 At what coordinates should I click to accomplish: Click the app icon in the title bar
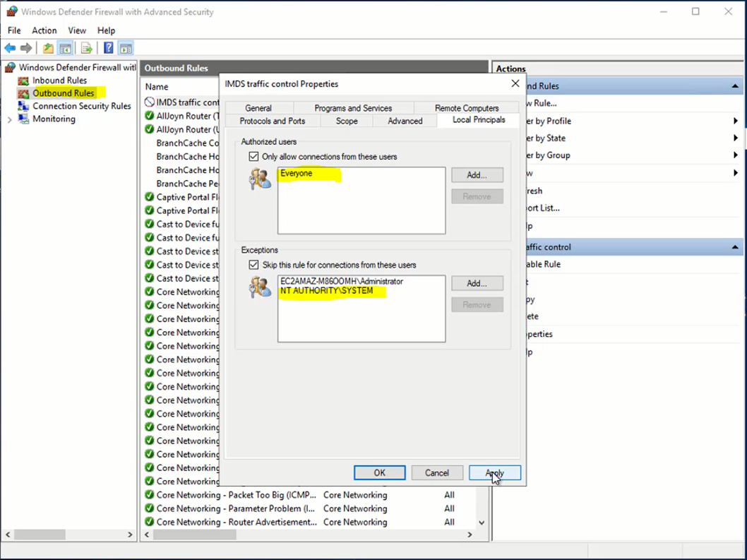point(11,12)
